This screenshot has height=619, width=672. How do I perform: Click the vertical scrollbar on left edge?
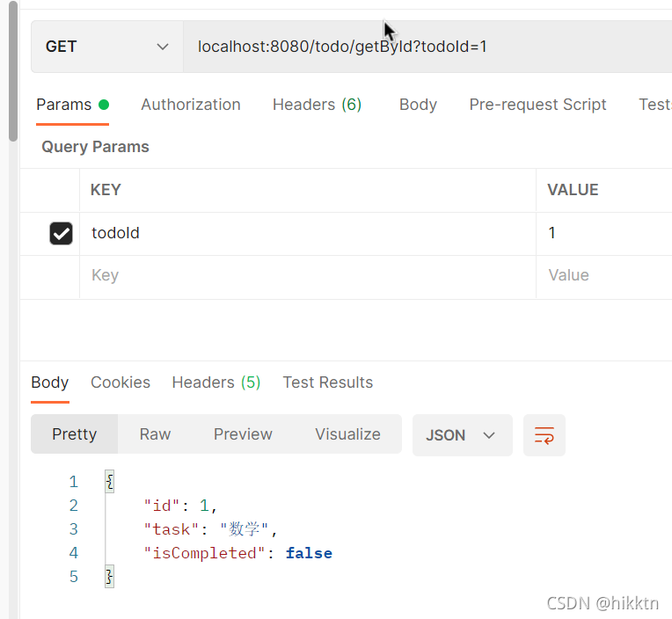(x=13, y=71)
